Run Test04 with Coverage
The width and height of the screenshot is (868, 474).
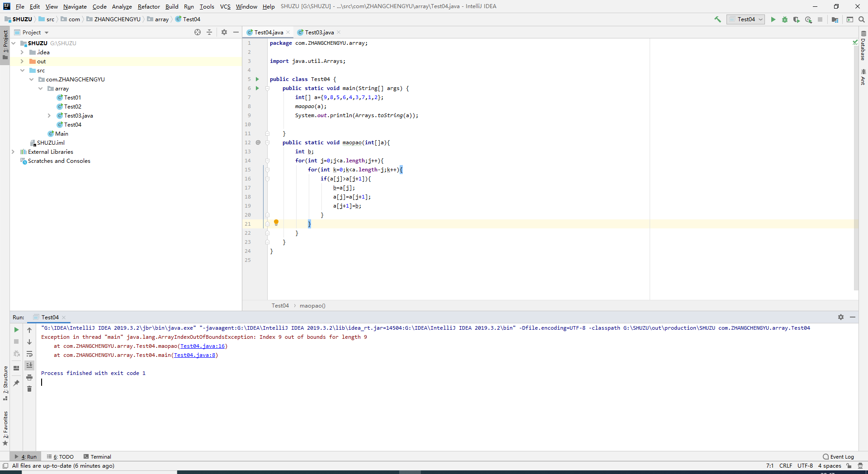(x=797, y=19)
